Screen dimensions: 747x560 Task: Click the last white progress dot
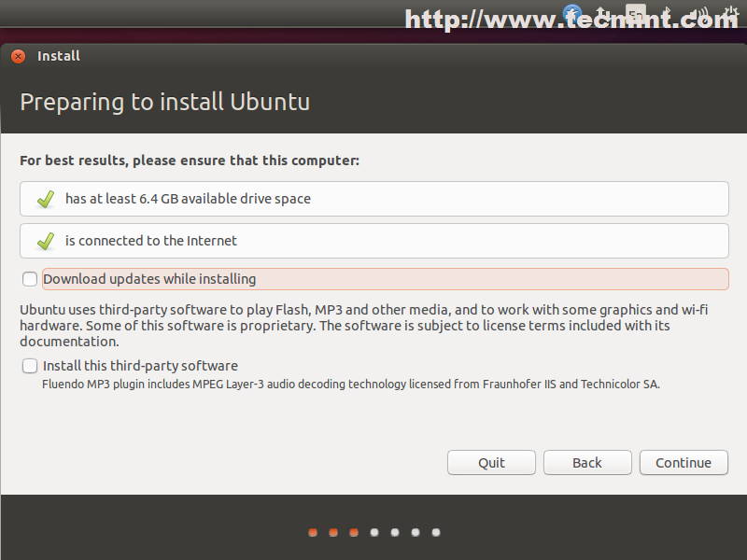point(436,533)
